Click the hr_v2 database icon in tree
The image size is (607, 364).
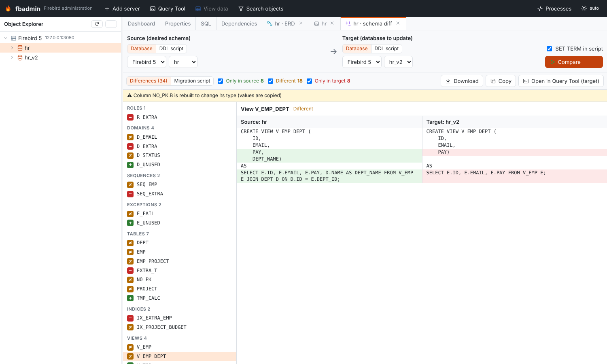(x=20, y=57)
